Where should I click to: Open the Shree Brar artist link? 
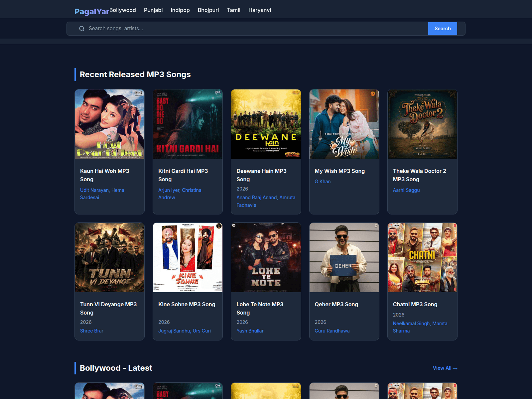(92, 331)
